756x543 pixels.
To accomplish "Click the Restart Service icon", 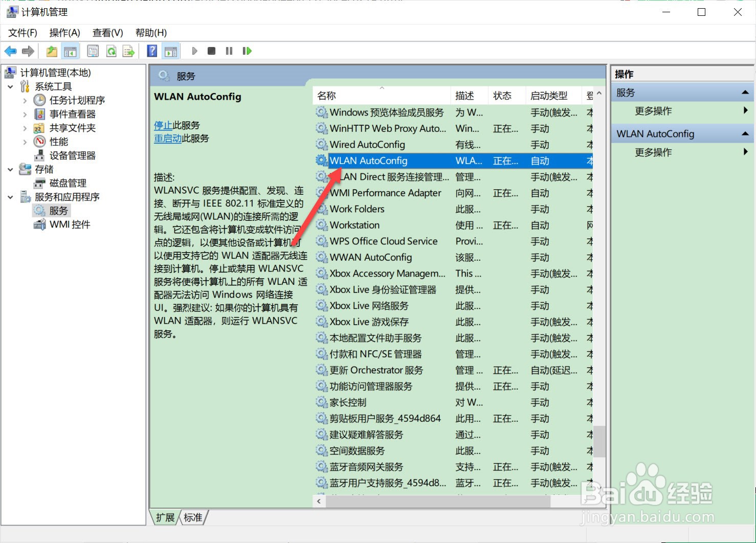I will tap(247, 51).
